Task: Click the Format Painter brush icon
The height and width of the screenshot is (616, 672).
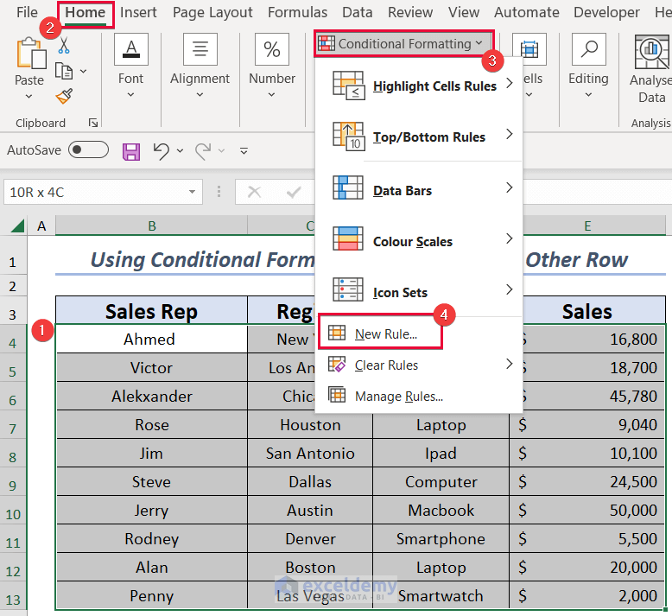Action: (64, 95)
